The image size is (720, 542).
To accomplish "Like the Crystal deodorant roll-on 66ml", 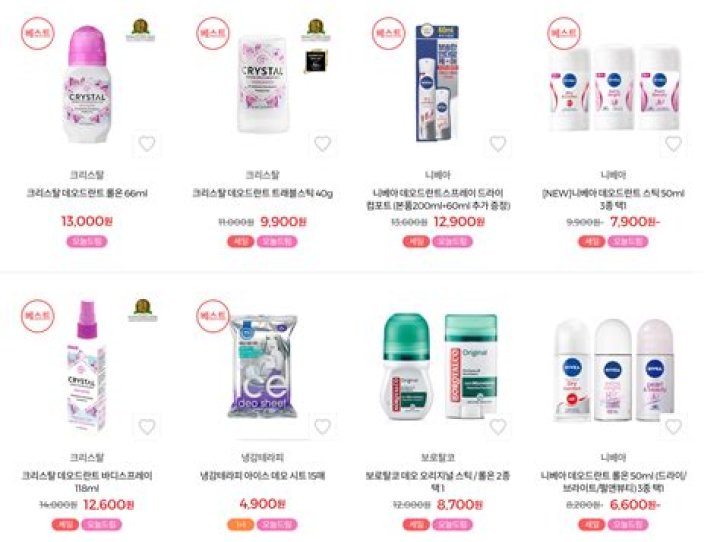I will click(x=147, y=144).
